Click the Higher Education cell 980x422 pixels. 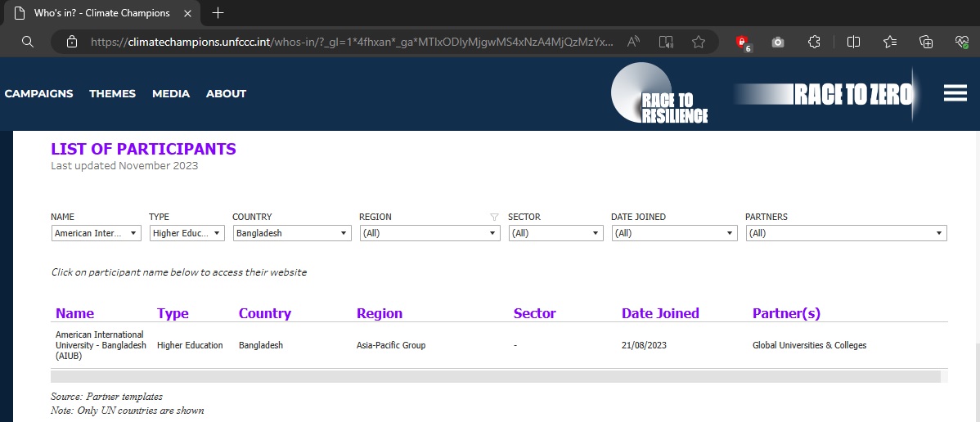[x=190, y=345]
